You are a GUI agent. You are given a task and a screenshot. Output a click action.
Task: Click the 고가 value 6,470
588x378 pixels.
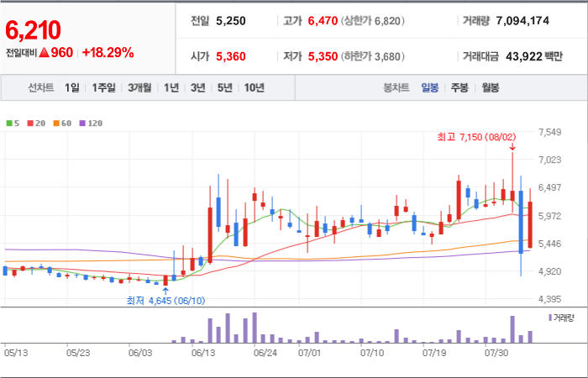click(x=323, y=21)
